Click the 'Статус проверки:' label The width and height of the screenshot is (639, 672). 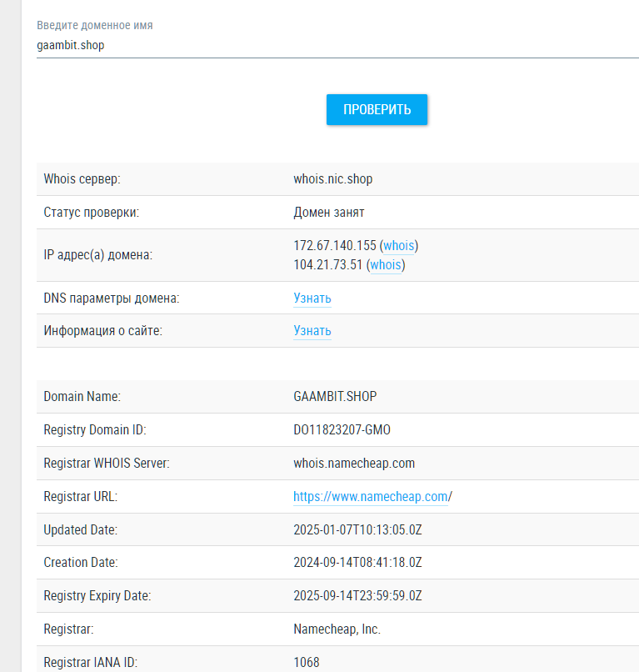92,212
